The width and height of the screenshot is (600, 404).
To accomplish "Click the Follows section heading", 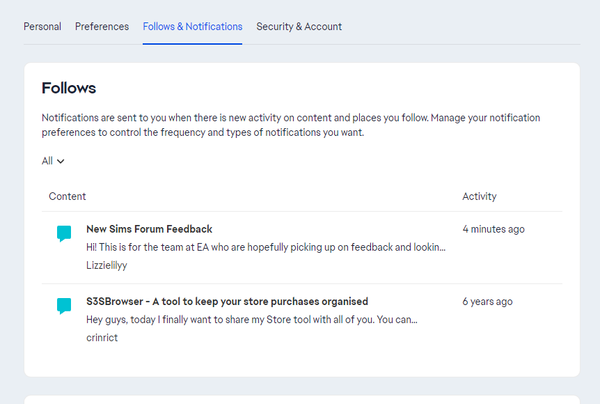I will pos(69,88).
